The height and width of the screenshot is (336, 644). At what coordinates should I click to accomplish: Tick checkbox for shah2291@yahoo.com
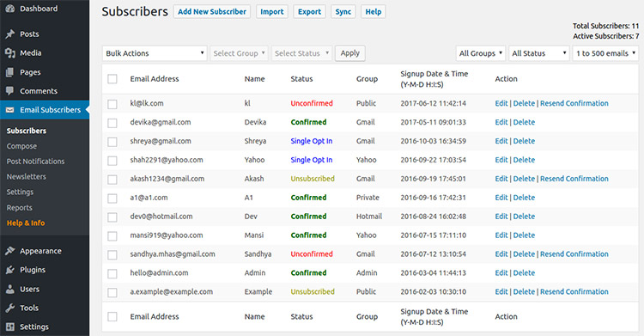[112, 161]
